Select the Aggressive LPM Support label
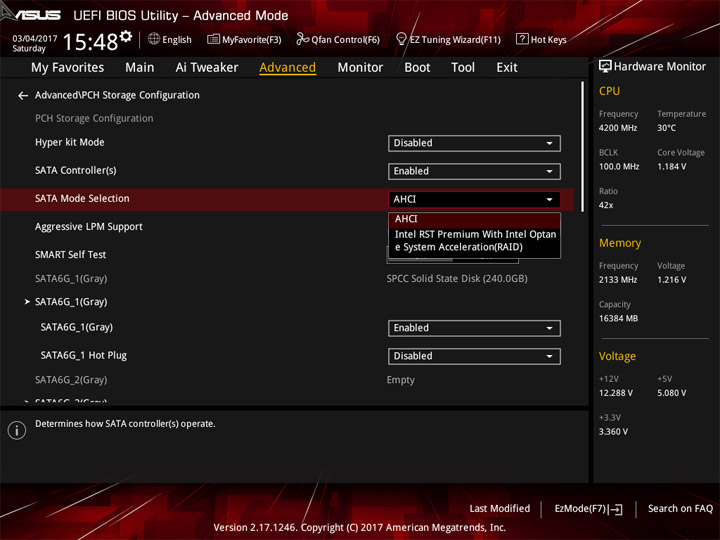The height and width of the screenshot is (540, 720). tap(89, 227)
